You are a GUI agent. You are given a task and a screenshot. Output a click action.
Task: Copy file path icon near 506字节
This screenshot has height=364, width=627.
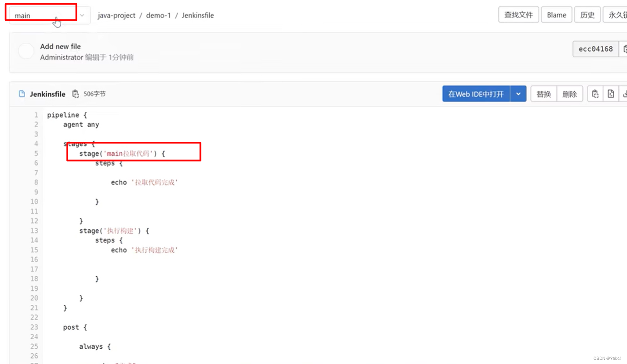tap(76, 94)
